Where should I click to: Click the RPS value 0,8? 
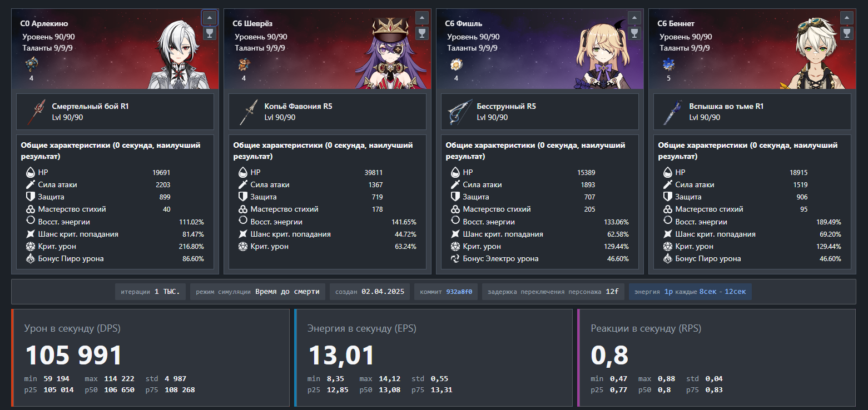click(609, 356)
